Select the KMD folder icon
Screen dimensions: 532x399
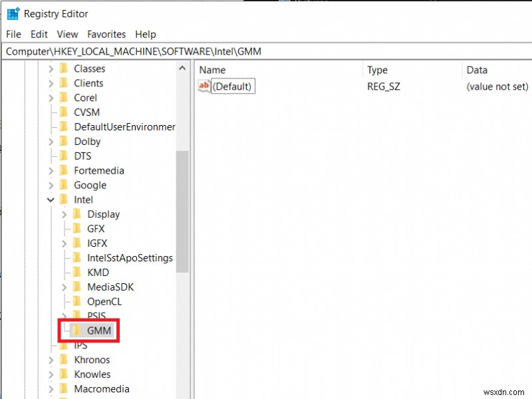(x=77, y=273)
